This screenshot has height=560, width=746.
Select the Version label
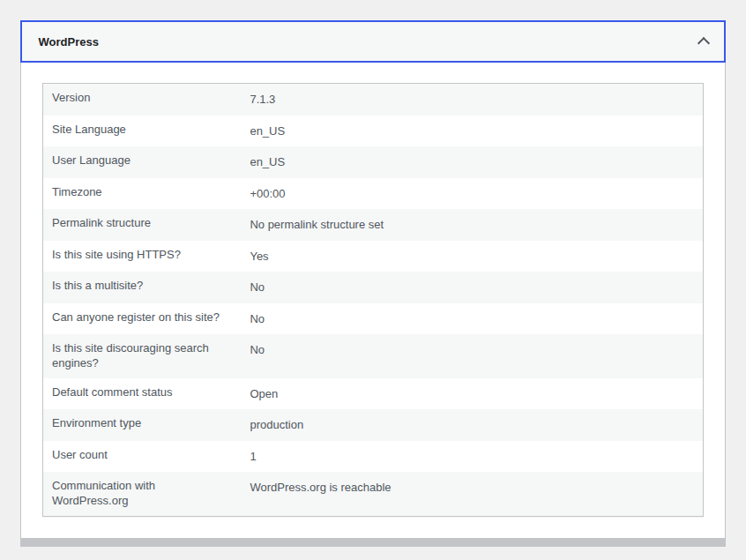pos(71,98)
